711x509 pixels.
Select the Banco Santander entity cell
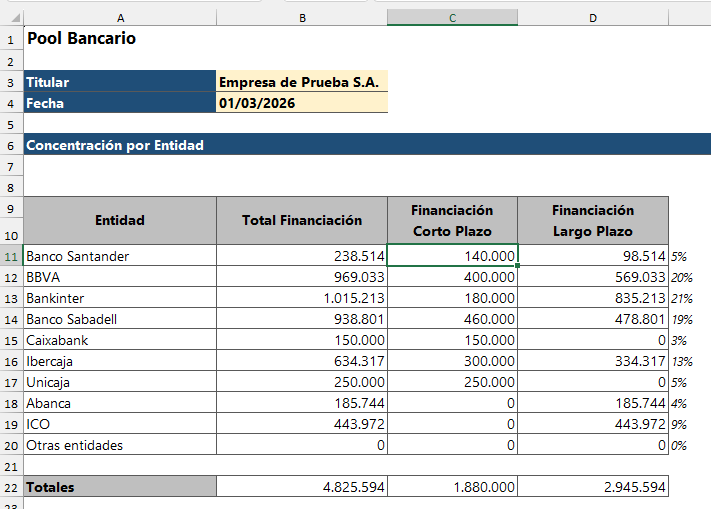pyautogui.click(x=120, y=256)
